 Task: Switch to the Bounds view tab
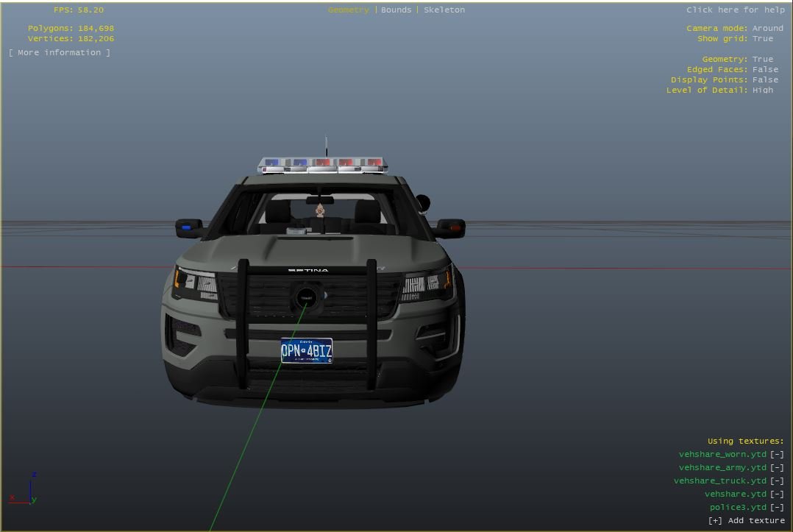[x=396, y=10]
